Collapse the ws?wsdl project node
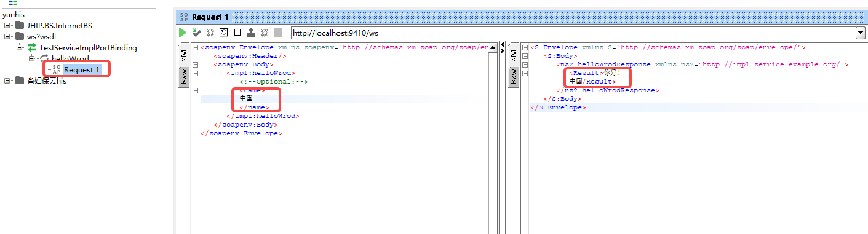This screenshot has width=868, height=234. 7,36
